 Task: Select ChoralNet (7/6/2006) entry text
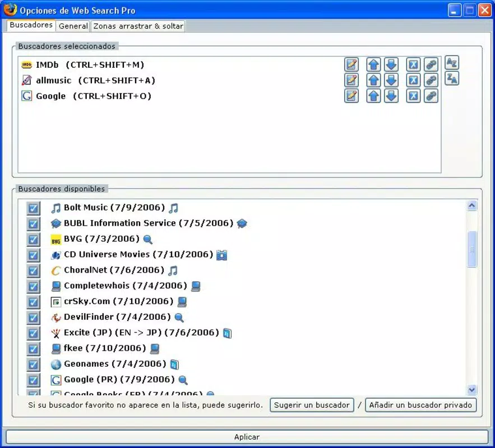click(x=114, y=270)
